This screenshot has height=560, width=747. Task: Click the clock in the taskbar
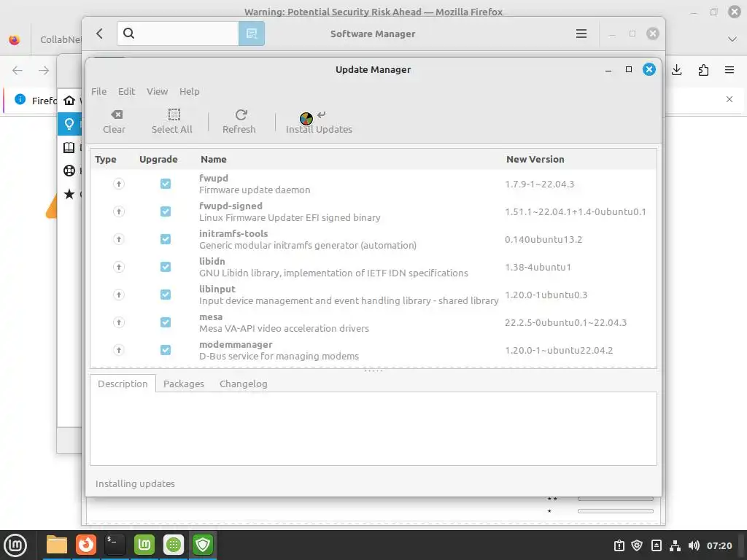(719, 545)
